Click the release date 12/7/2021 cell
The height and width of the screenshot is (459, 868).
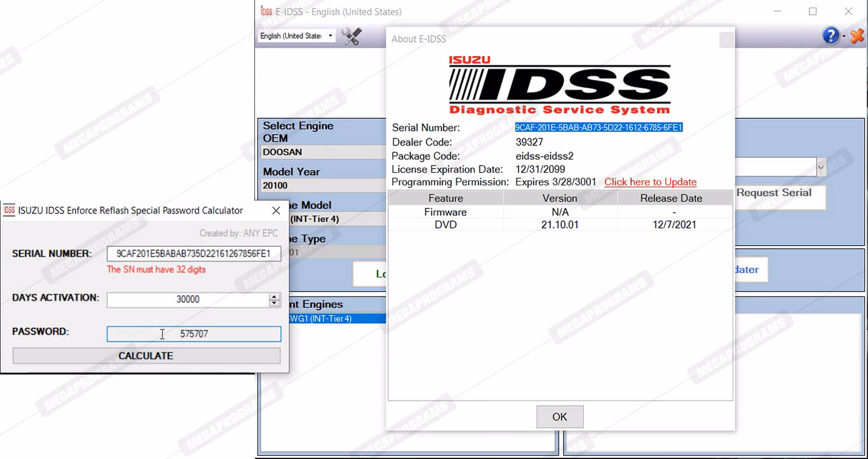(674, 225)
